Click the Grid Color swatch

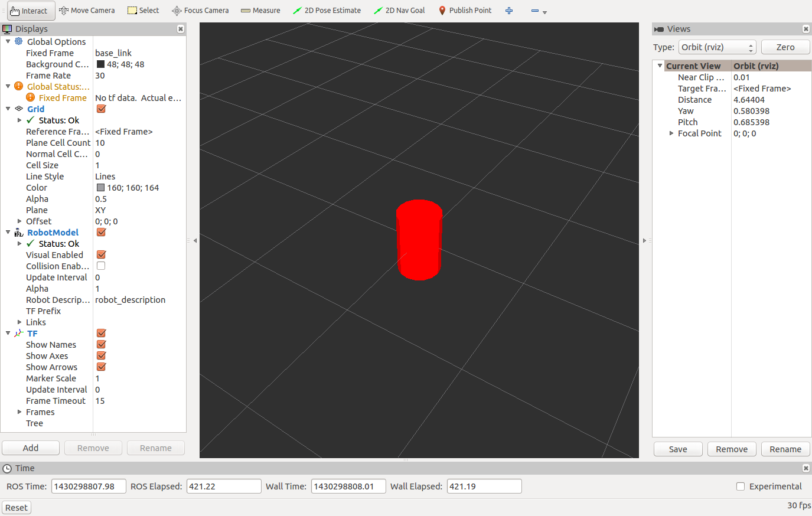click(x=101, y=188)
